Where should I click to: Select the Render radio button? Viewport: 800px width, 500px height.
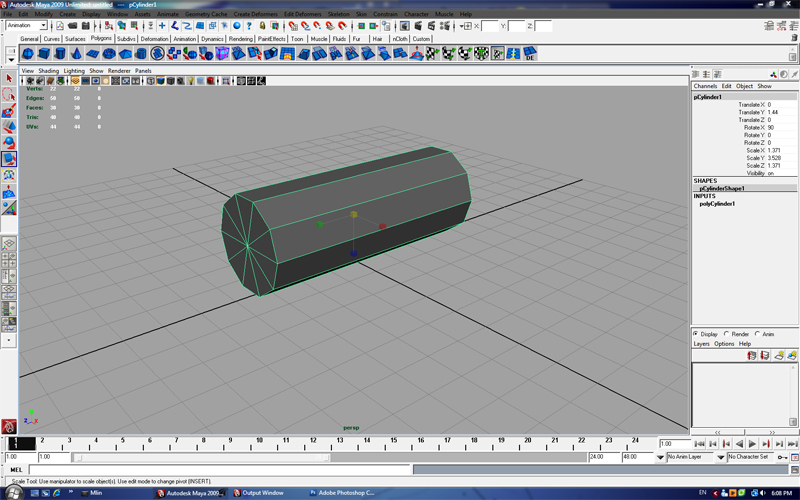pyautogui.click(x=727, y=334)
